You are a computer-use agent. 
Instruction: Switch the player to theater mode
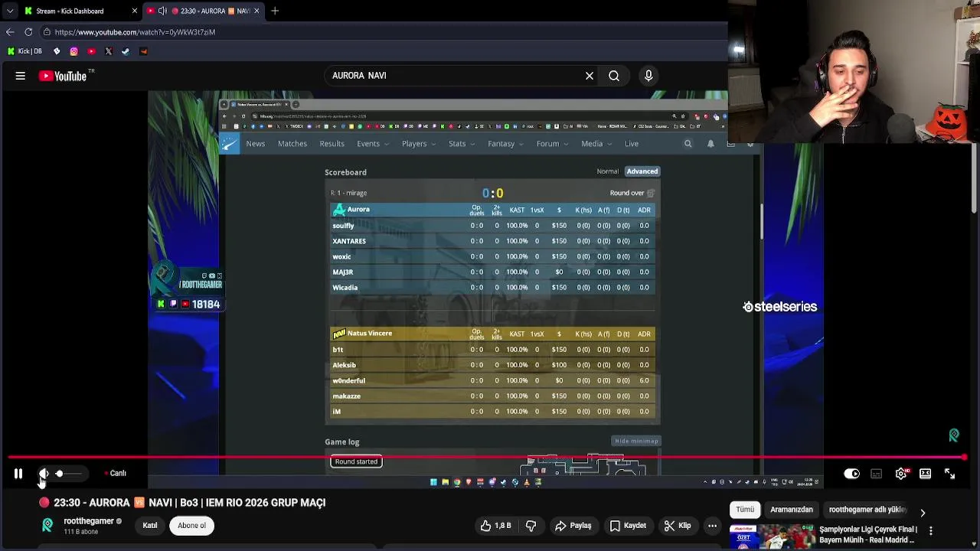(x=926, y=474)
